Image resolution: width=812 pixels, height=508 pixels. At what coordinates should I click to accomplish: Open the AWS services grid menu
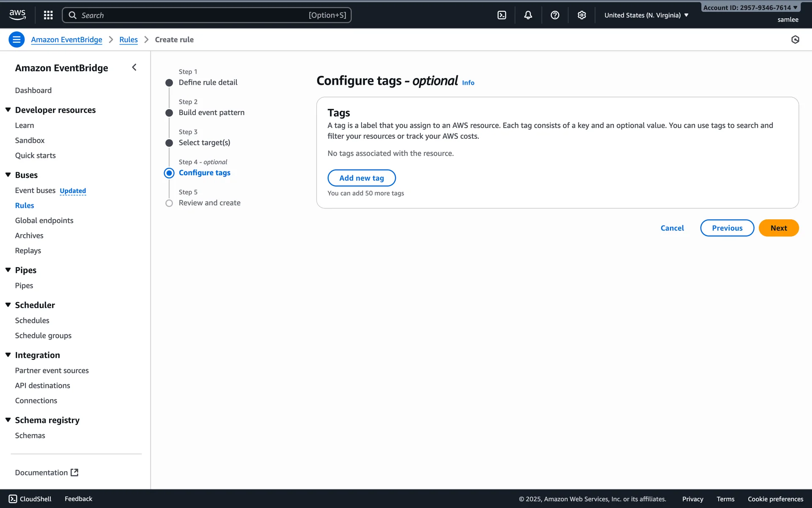[x=48, y=15]
